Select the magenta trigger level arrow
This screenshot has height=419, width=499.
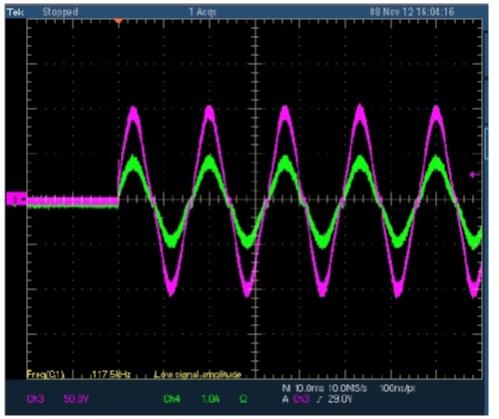(x=474, y=175)
